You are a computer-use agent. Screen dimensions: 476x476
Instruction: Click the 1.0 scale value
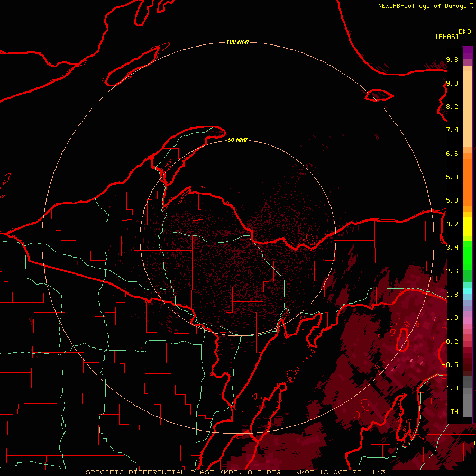coord(452,318)
